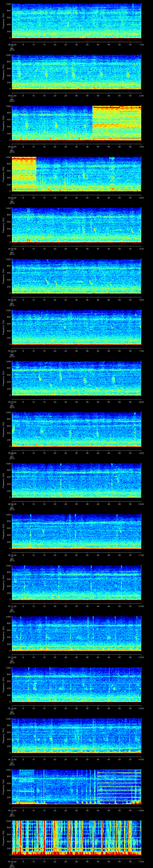Click the 7:00 end time label

(x=141, y=351)
